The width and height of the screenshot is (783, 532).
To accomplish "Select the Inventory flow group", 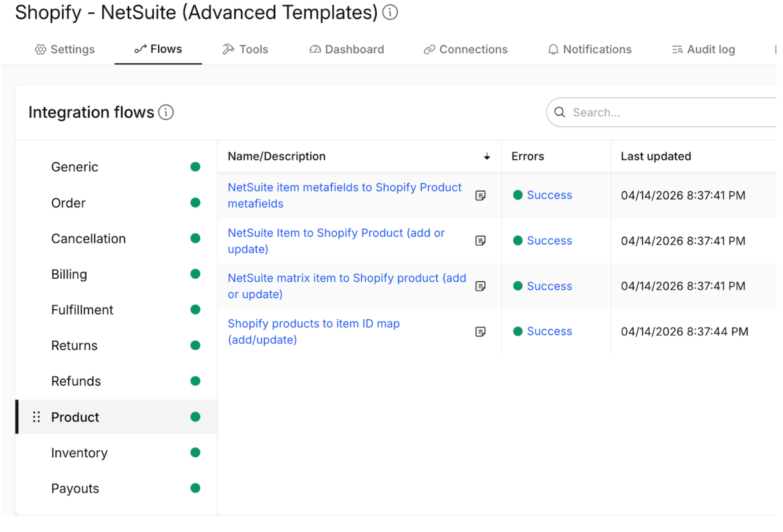I will tap(116, 452).
